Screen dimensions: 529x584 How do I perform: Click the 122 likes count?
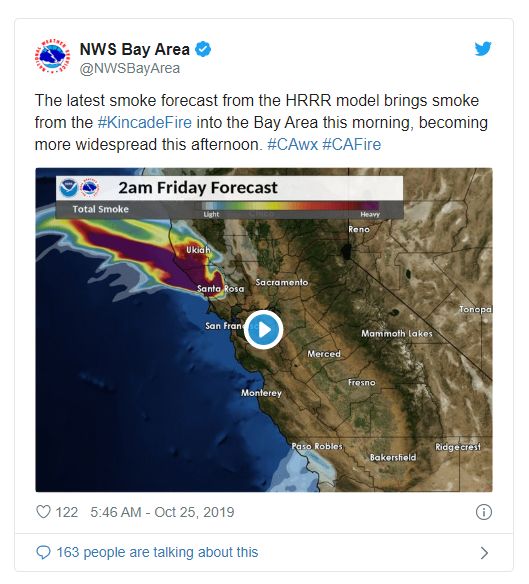pyautogui.click(x=67, y=512)
